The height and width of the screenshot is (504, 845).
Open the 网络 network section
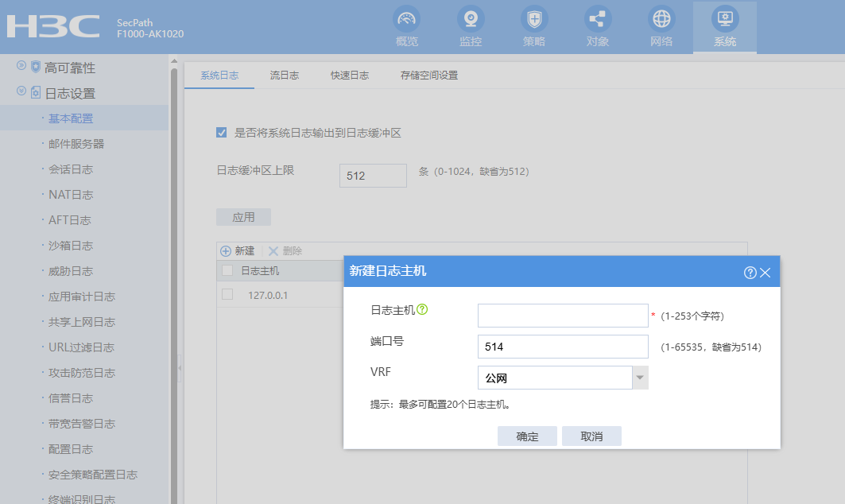pyautogui.click(x=661, y=19)
